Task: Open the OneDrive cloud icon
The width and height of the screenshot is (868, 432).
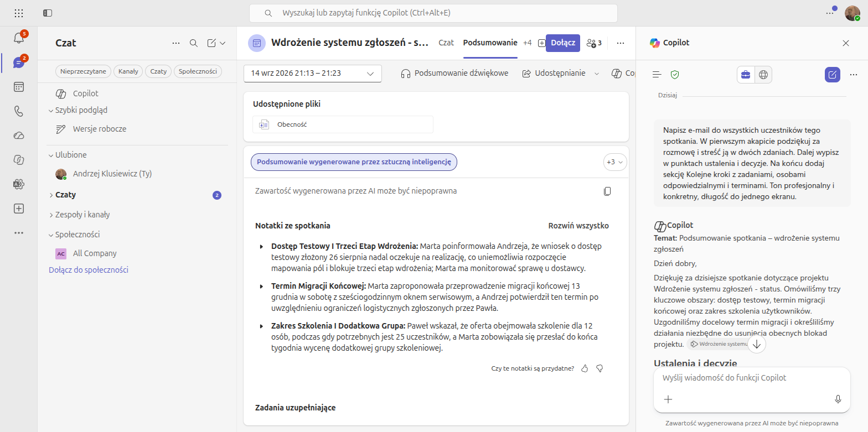Action: tap(19, 136)
